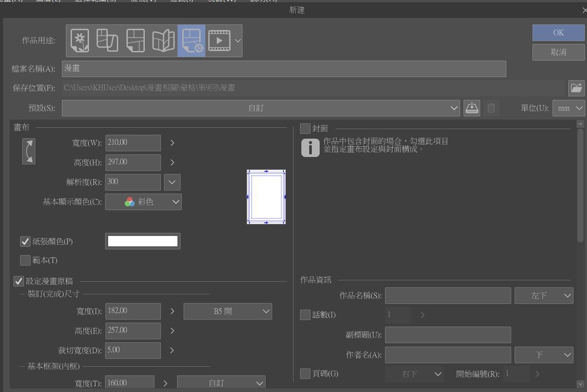Select the Doujinshi book work purpose icon
Screen dimensions: 587x392
coord(163,41)
